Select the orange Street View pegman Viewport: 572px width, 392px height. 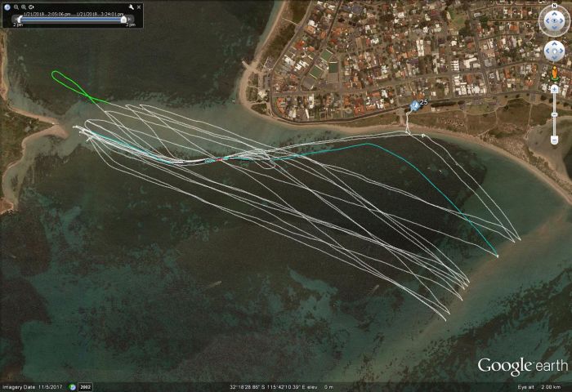tap(555, 73)
